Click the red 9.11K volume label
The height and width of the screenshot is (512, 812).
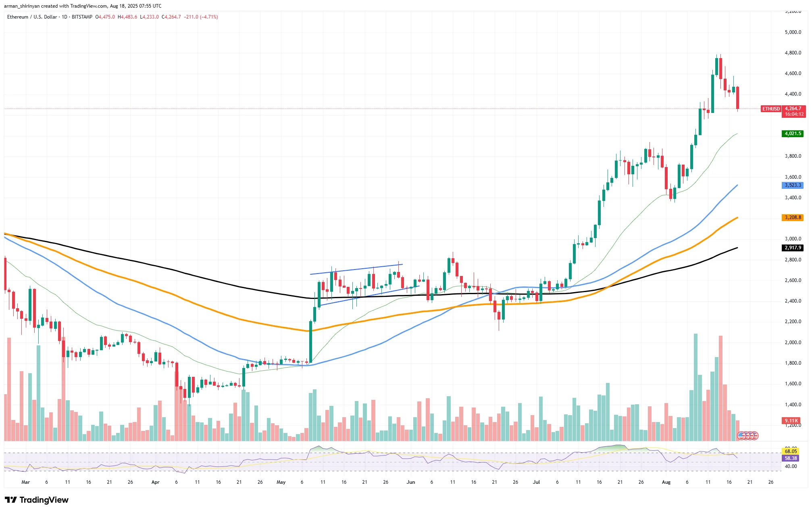click(x=791, y=420)
